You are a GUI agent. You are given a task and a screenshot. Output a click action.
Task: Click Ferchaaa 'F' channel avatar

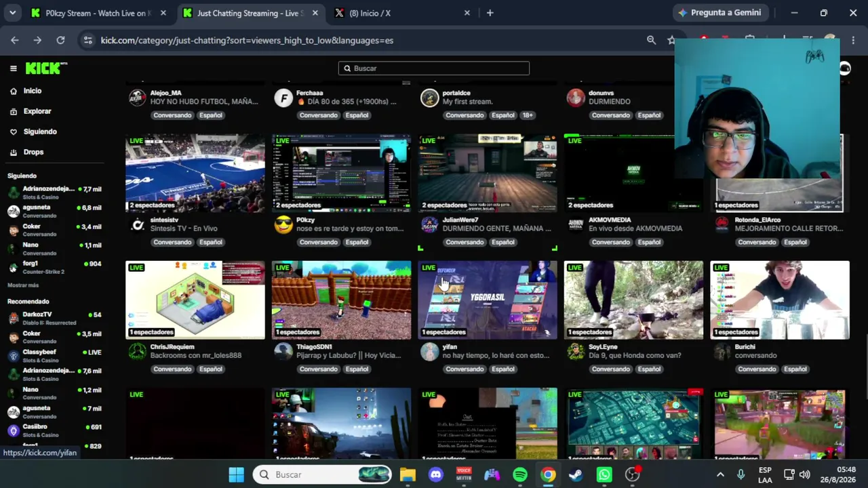[283, 98]
